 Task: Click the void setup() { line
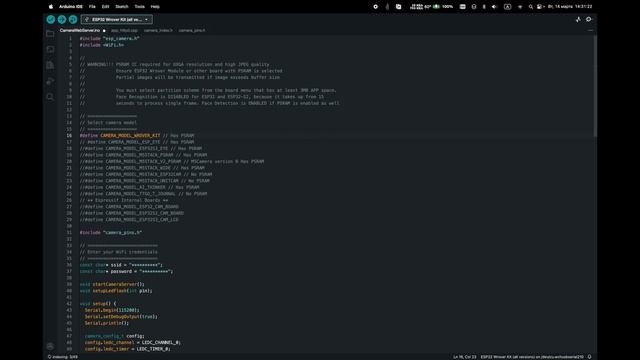pyautogui.click(x=98, y=304)
